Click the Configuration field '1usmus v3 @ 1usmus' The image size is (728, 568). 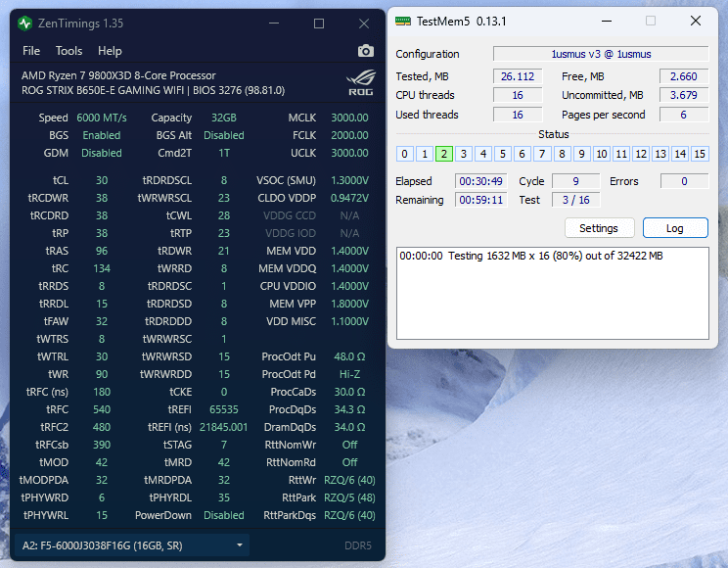pyautogui.click(x=601, y=54)
